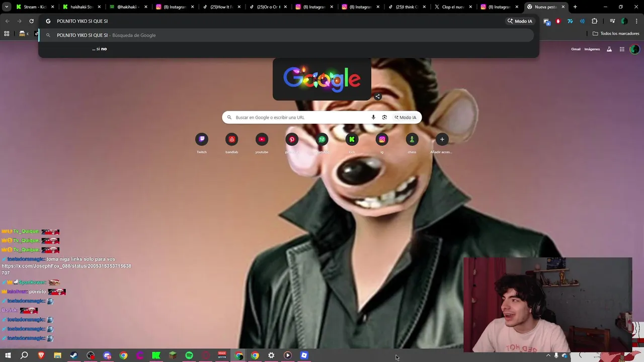Viewport: 644px width, 362px height.
Task: Open the kick shortcut tile
Action: pos(352,140)
